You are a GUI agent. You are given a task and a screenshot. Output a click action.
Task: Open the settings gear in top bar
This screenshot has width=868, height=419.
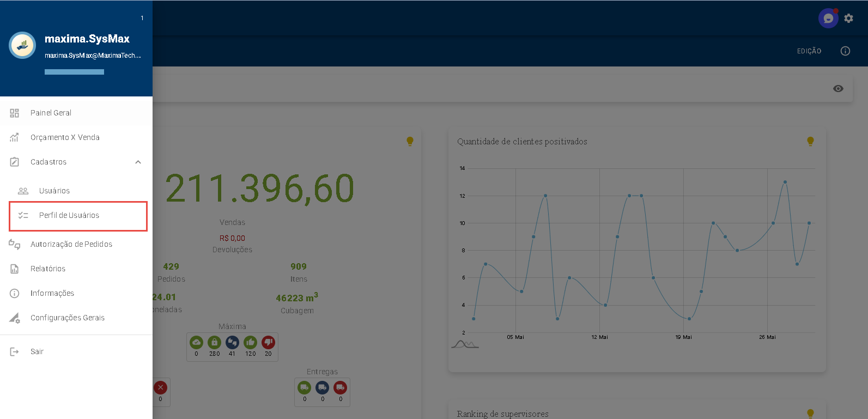pyautogui.click(x=848, y=18)
